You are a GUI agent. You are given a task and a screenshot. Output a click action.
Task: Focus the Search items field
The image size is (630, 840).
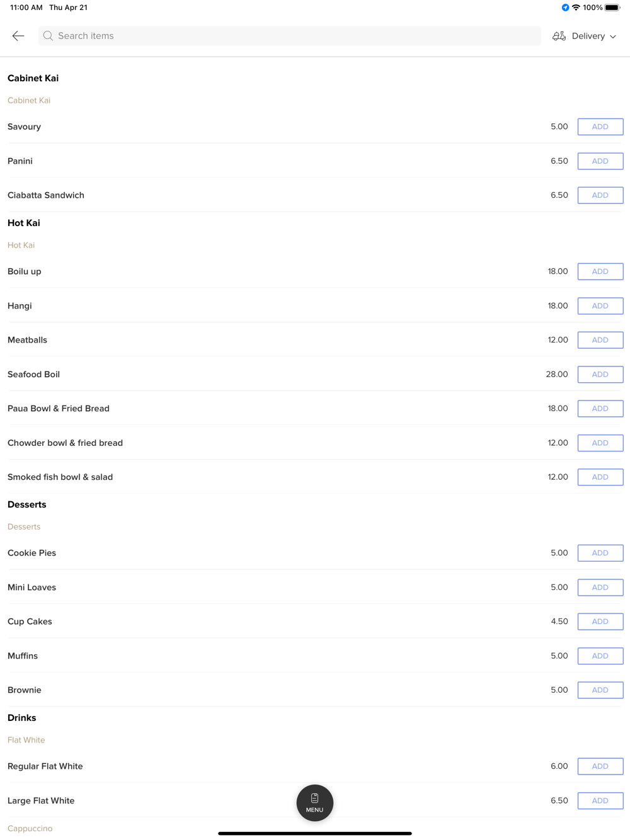pyautogui.click(x=290, y=36)
